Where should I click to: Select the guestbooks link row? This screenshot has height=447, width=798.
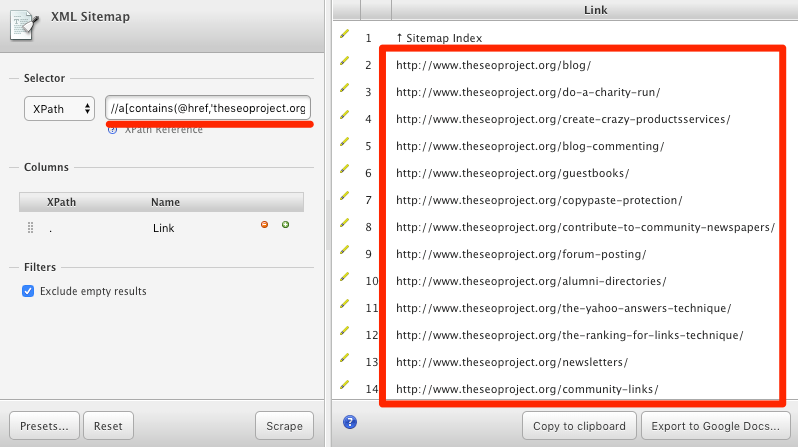pos(512,173)
